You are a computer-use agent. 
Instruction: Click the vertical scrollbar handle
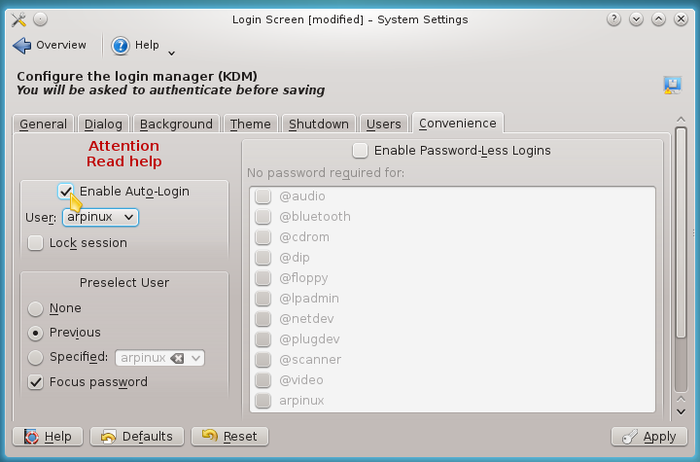click(681, 232)
